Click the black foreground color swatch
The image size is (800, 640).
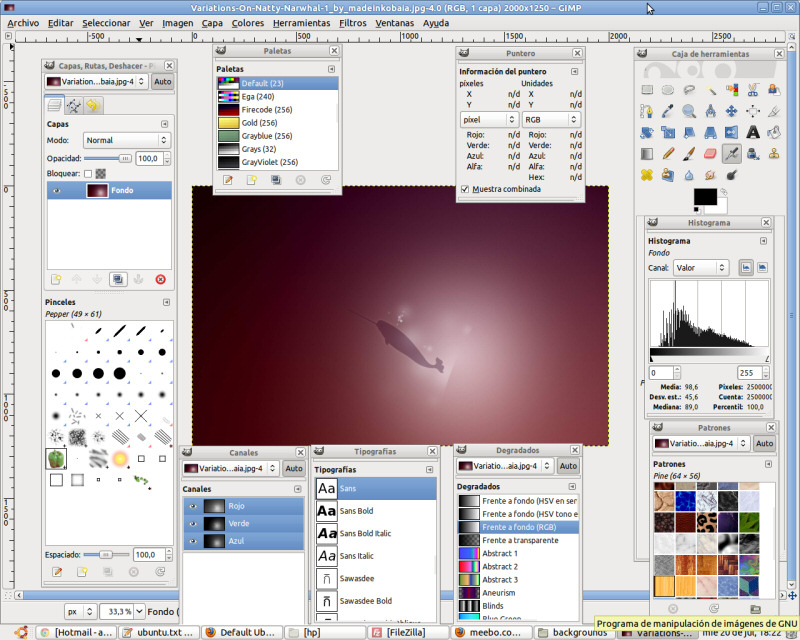(x=705, y=197)
